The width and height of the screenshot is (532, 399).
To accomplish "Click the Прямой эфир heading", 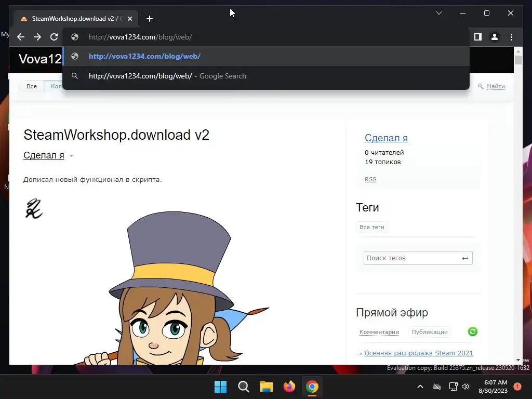I will coord(392,312).
